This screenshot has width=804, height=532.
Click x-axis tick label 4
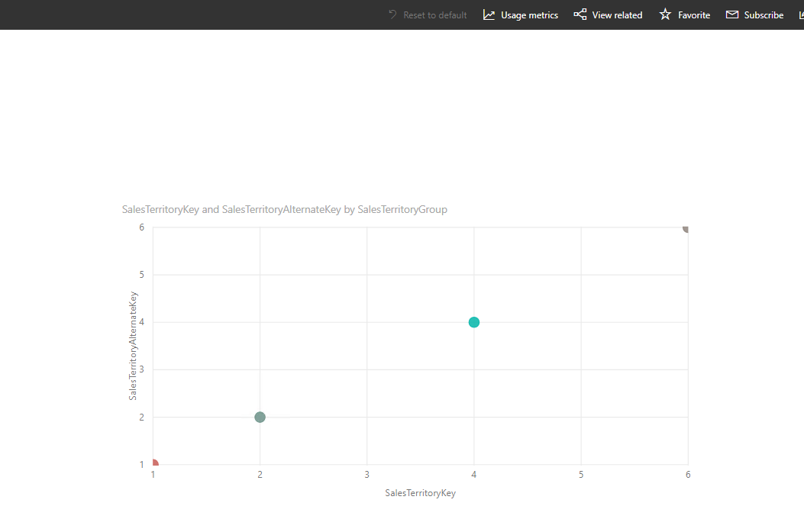click(474, 475)
